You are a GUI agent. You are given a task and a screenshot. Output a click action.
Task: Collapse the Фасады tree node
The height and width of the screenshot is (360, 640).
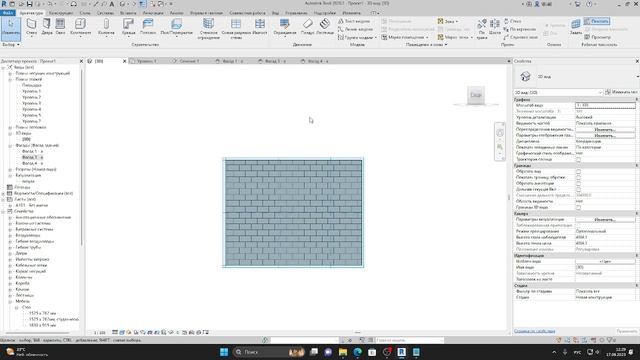click(x=10, y=145)
